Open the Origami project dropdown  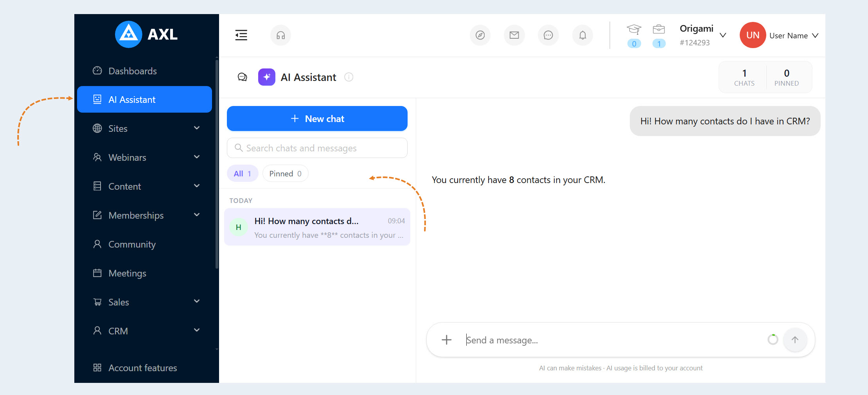pos(703,35)
